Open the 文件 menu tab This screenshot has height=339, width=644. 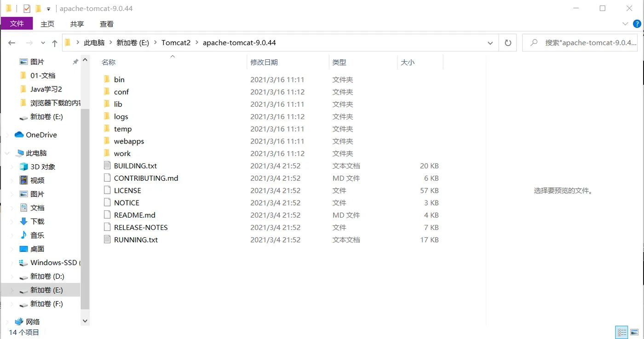[17, 24]
